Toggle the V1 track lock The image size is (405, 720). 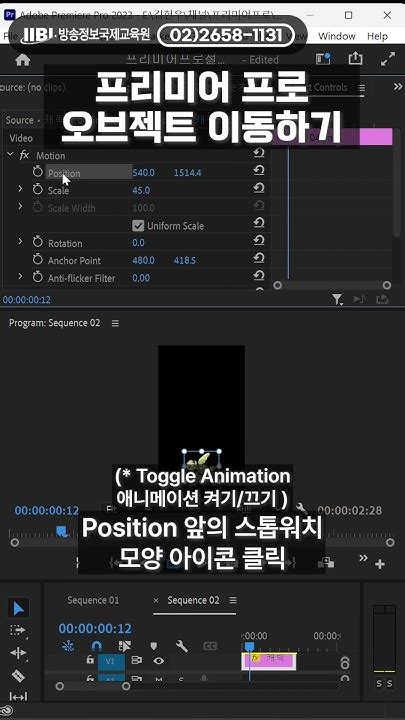(x=90, y=660)
